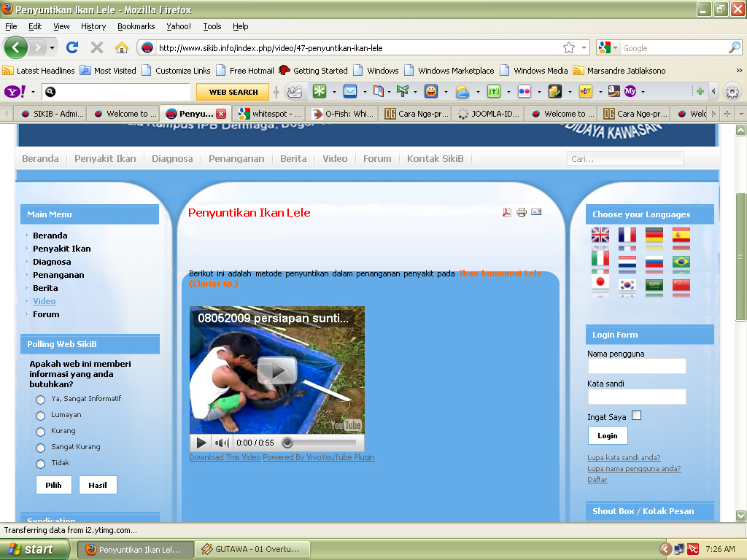Email the article using the envelope icon

[536, 212]
